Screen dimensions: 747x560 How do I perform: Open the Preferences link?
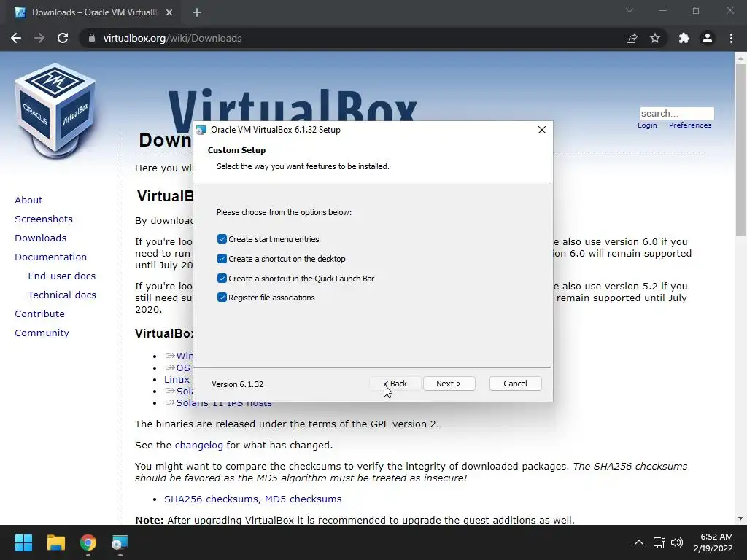(690, 125)
